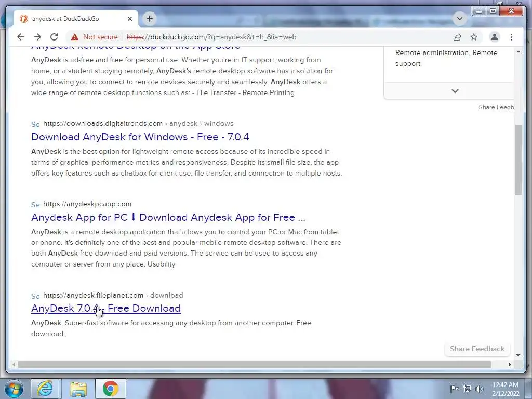Launch Internet Explorer from taskbar
532x399 pixels.
pos(45,389)
